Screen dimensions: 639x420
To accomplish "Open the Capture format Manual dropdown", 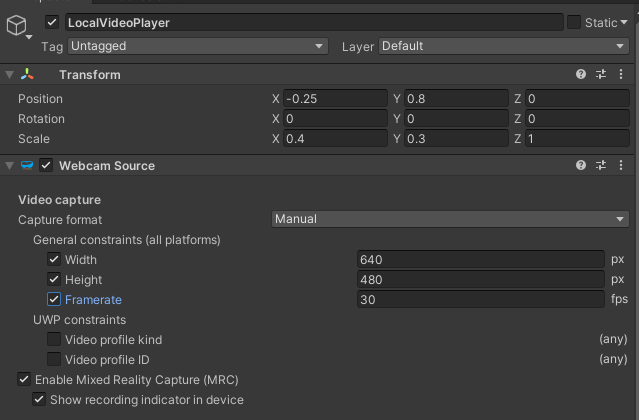I will 450,219.
